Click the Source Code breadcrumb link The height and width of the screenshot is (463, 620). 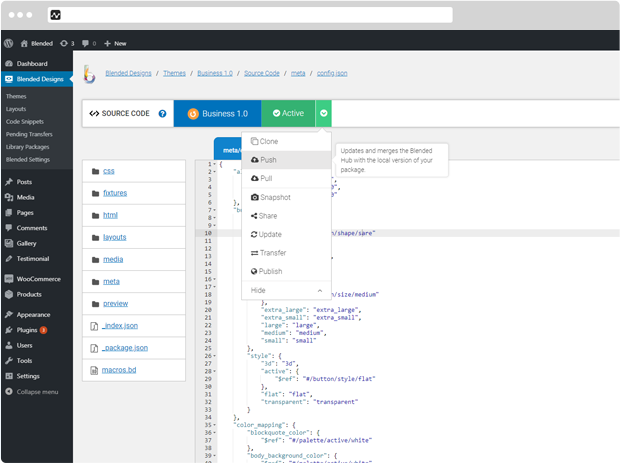262,72
